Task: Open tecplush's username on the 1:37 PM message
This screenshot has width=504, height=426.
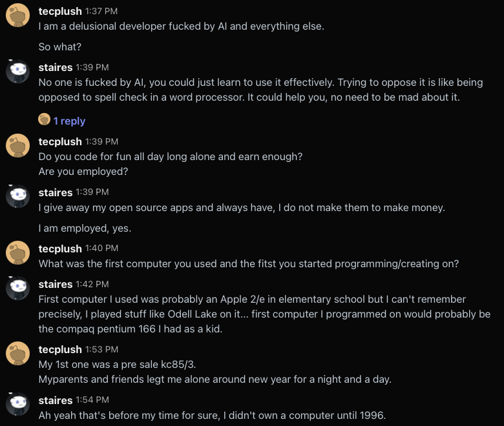Action: (60, 11)
